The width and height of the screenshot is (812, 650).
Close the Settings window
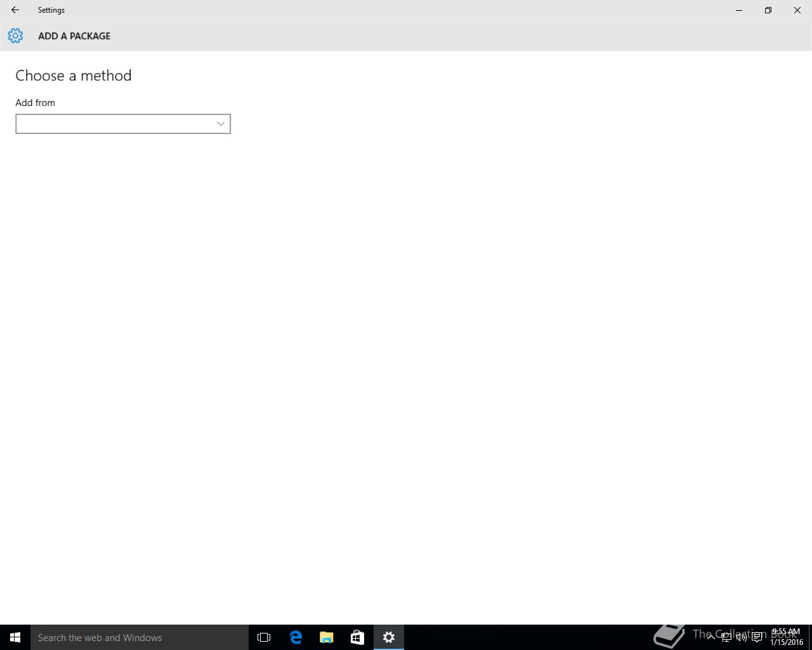(797, 10)
